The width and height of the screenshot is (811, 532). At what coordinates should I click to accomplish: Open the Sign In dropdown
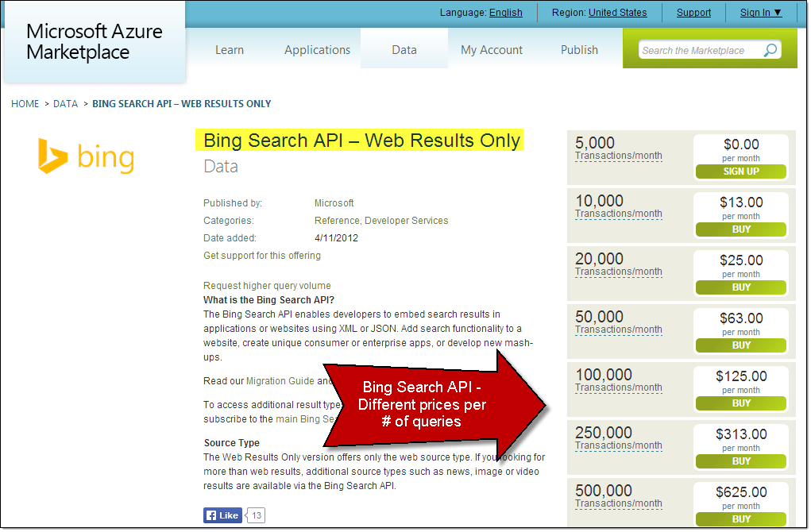point(761,13)
